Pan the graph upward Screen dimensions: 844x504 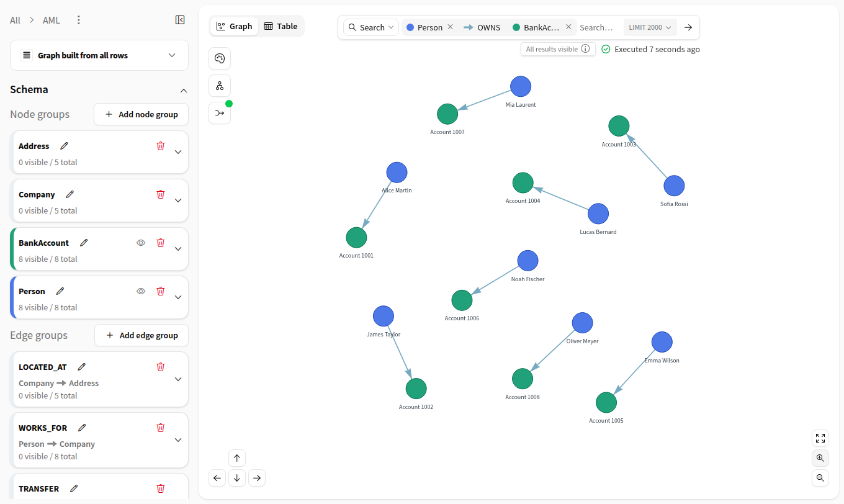click(x=237, y=458)
